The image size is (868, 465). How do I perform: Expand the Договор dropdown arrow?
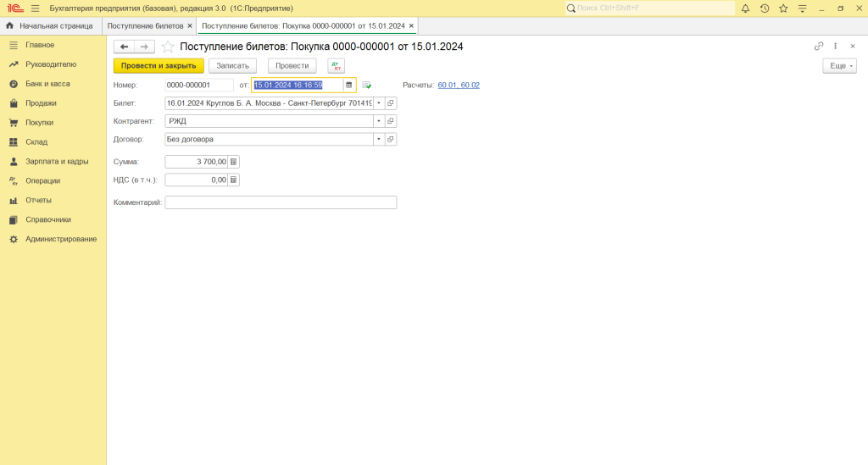(379, 139)
